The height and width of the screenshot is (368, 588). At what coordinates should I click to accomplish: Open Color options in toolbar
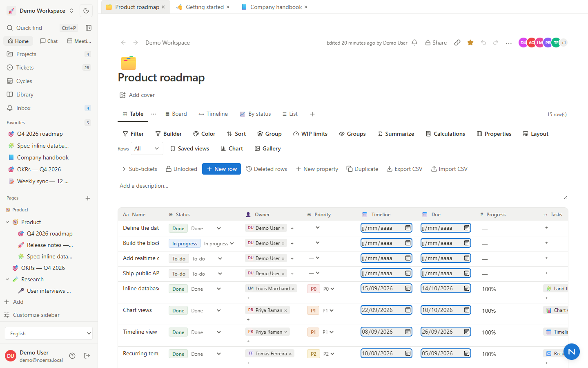tap(204, 134)
